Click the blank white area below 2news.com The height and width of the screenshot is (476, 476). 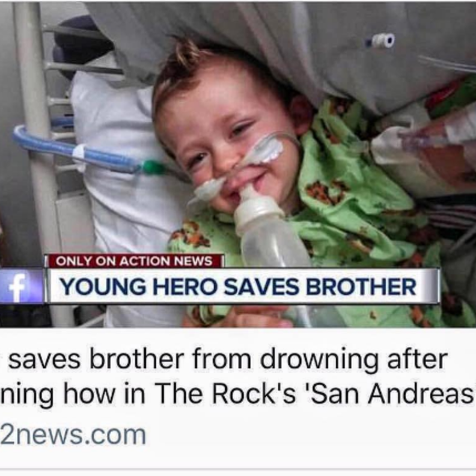238,459
